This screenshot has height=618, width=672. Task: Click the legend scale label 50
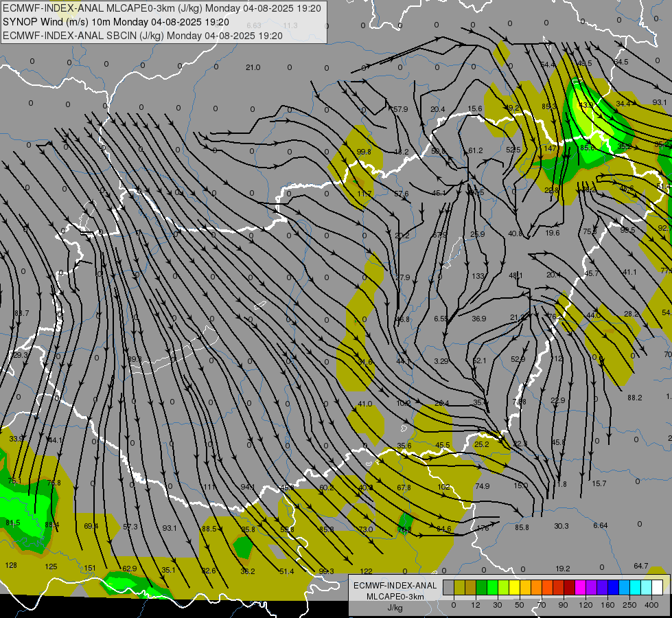[x=520, y=605]
